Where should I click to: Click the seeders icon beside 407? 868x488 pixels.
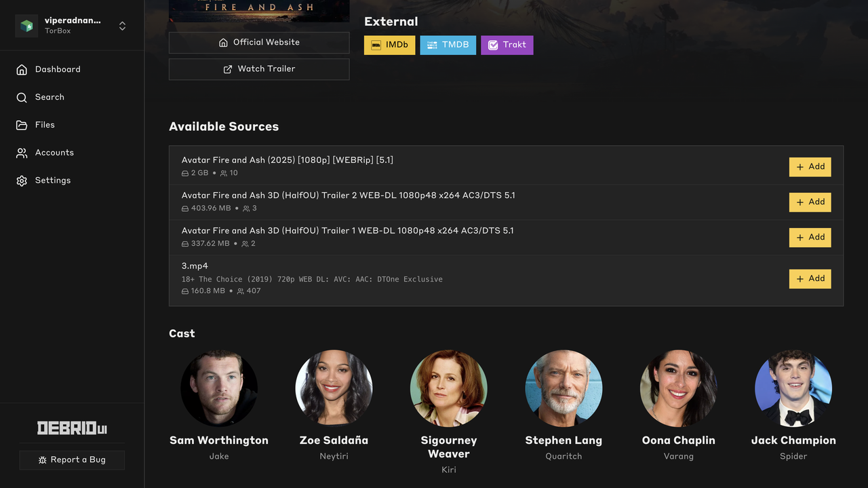(x=240, y=291)
